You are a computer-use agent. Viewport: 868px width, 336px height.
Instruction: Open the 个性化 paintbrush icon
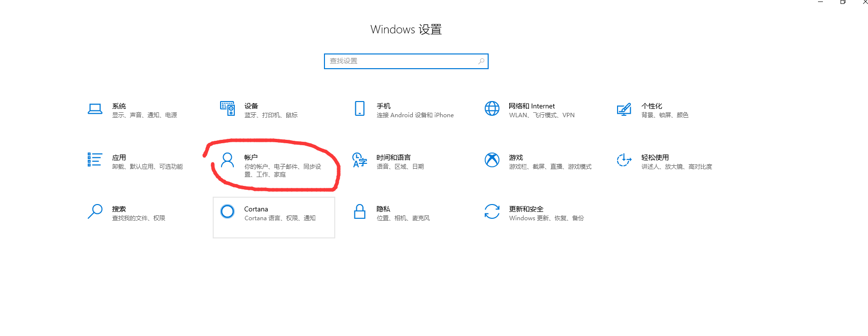pos(624,109)
